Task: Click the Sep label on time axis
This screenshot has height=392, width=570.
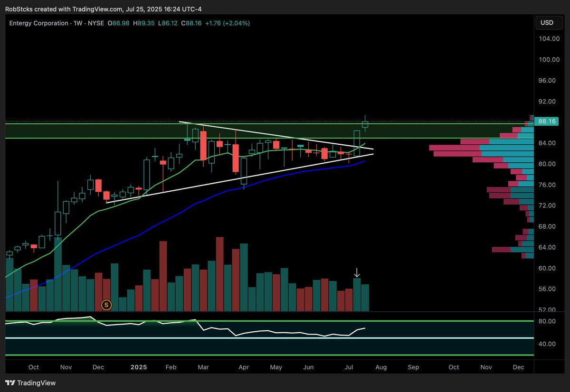Action: (x=413, y=367)
